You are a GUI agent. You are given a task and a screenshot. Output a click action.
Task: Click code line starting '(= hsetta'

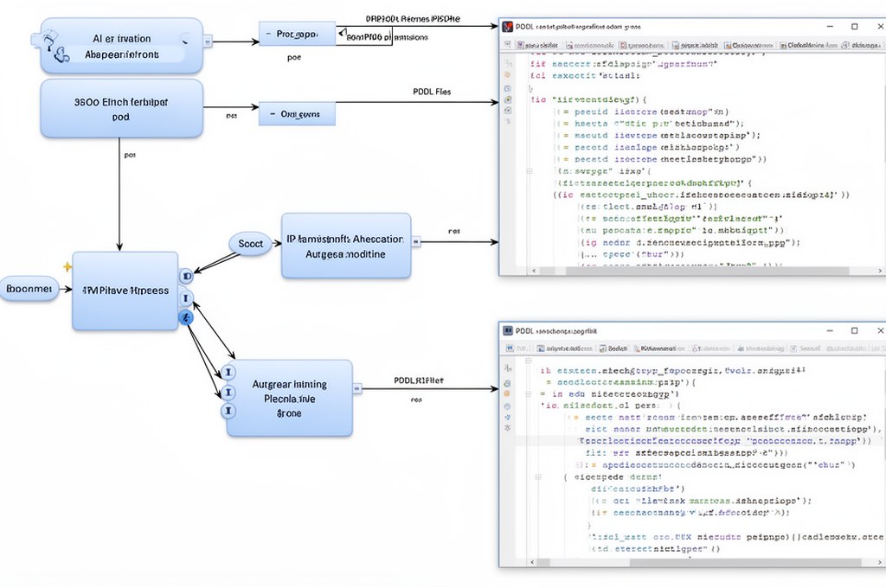tap(651, 124)
